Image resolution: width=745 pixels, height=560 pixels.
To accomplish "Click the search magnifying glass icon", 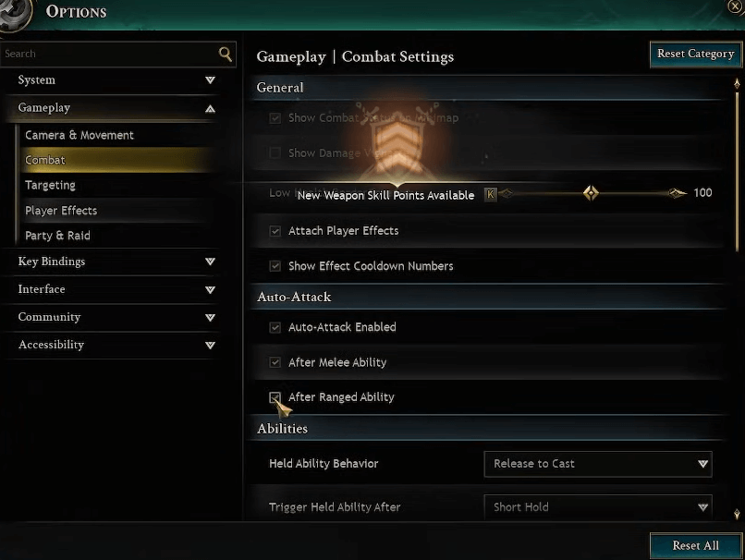I will (225, 54).
